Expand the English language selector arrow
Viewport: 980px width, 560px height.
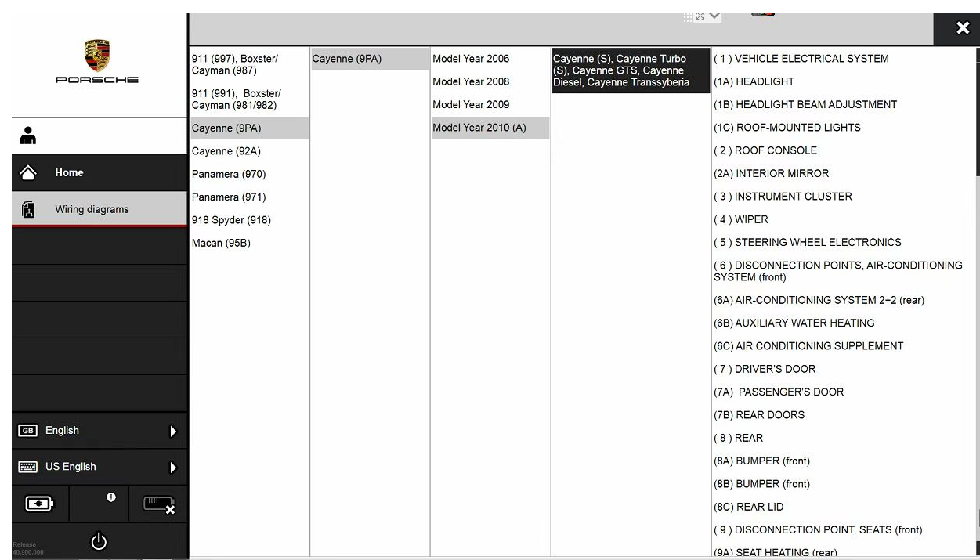coord(173,432)
